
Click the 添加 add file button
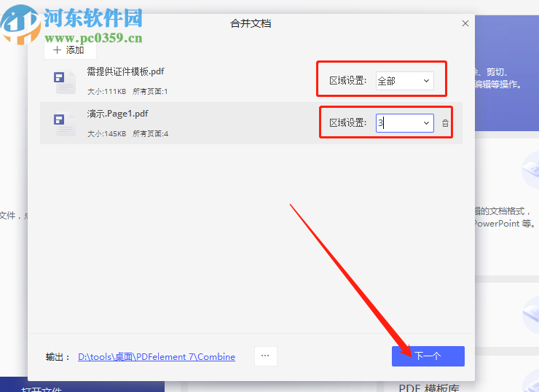(70, 50)
